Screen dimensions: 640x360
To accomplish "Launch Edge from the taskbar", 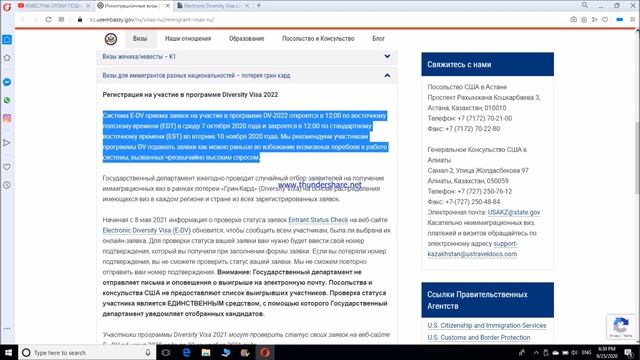I will click(186, 352).
